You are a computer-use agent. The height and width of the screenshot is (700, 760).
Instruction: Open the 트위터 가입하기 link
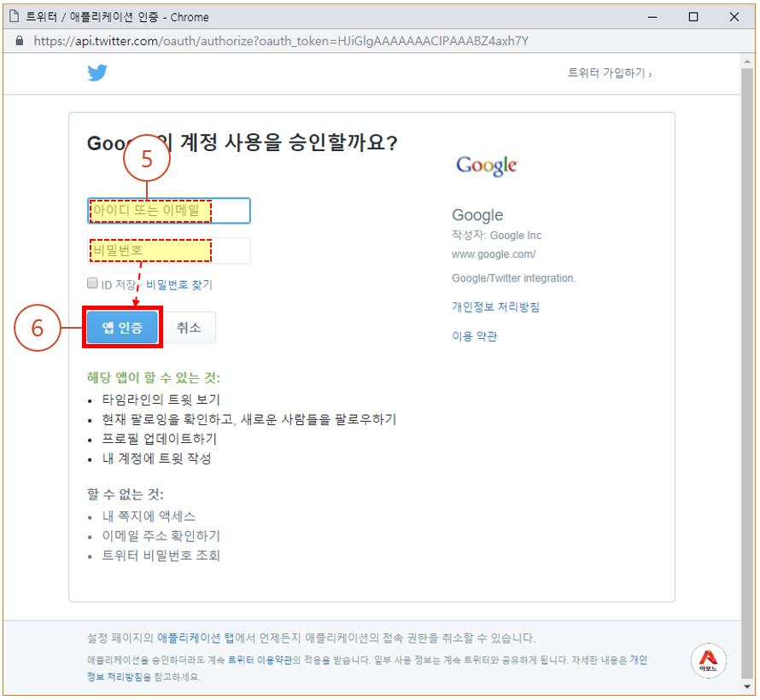609,73
